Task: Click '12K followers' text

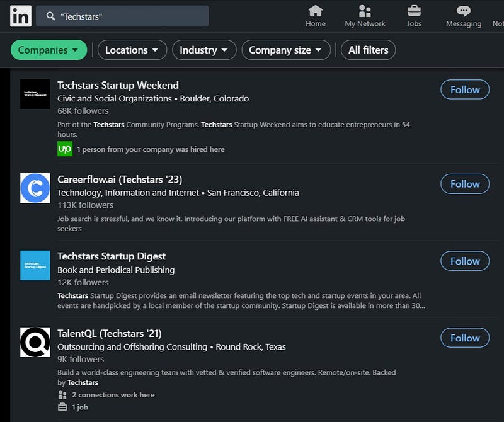Action: pos(83,282)
